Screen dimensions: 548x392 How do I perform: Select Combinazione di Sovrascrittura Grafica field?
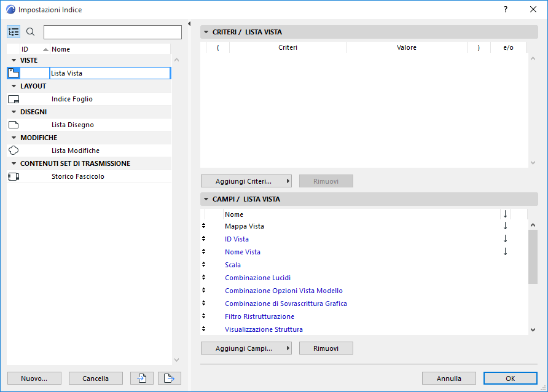click(x=286, y=304)
